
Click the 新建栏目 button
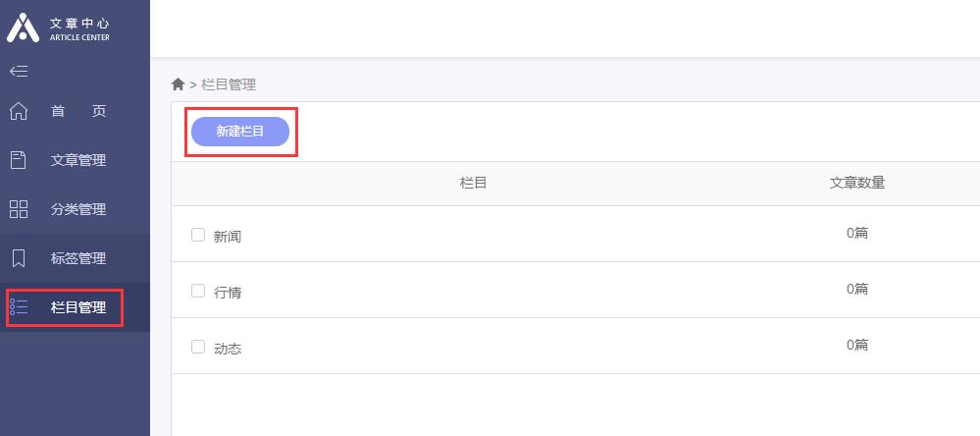coord(240,132)
